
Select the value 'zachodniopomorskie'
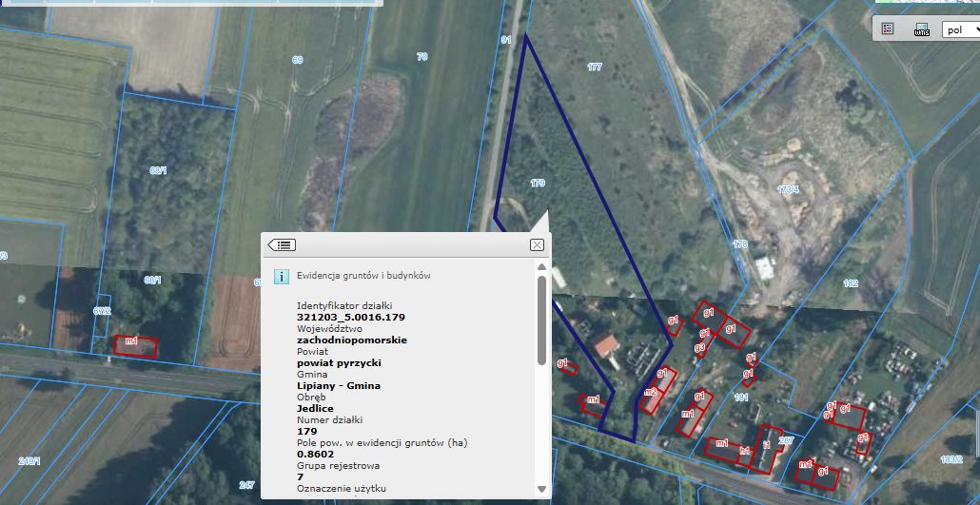[x=352, y=340]
